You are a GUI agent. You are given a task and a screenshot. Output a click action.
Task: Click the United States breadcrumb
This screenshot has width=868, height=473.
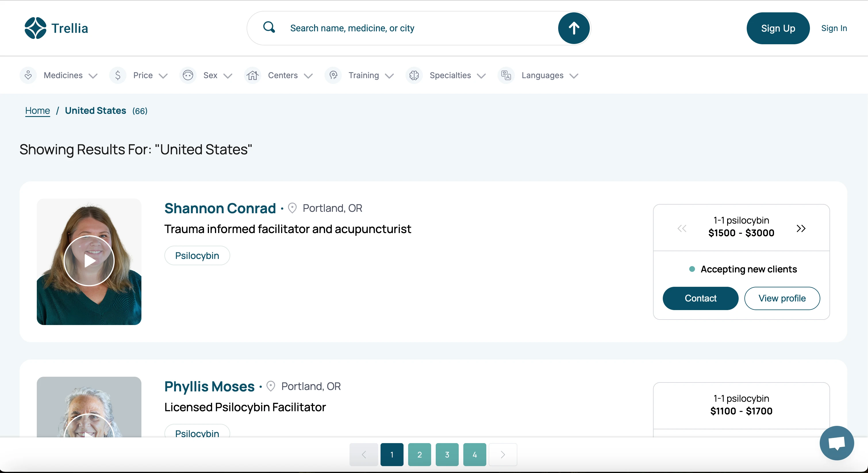(x=95, y=111)
